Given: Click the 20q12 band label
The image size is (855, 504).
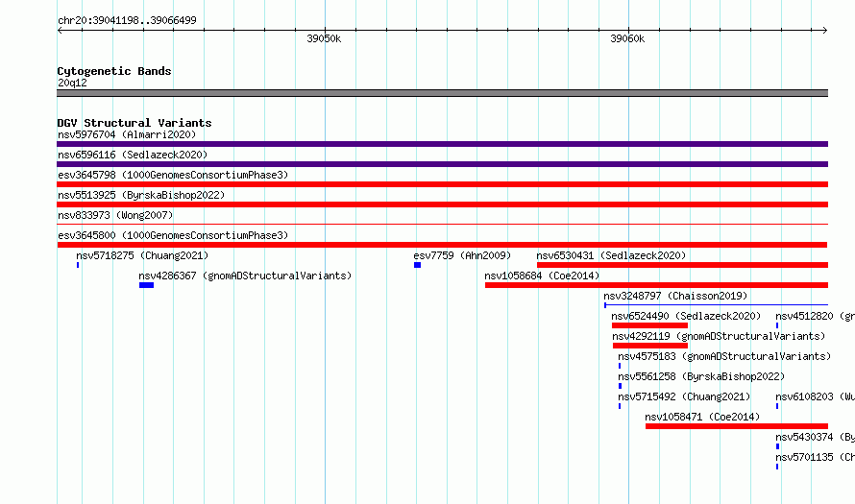Looking at the screenshot, I should pos(72,83).
